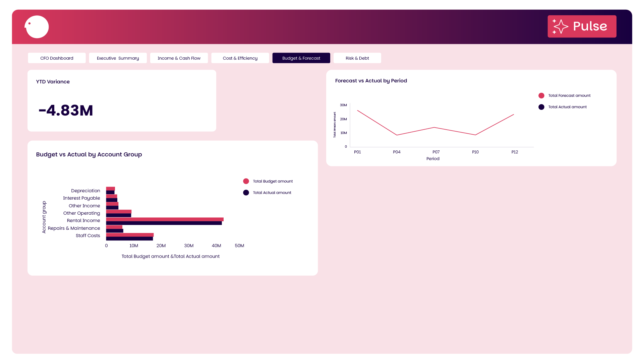This screenshot has width=644, height=362.
Task: Click the Repairs & Maintenance actual bar
Action: tap(115, 231)
